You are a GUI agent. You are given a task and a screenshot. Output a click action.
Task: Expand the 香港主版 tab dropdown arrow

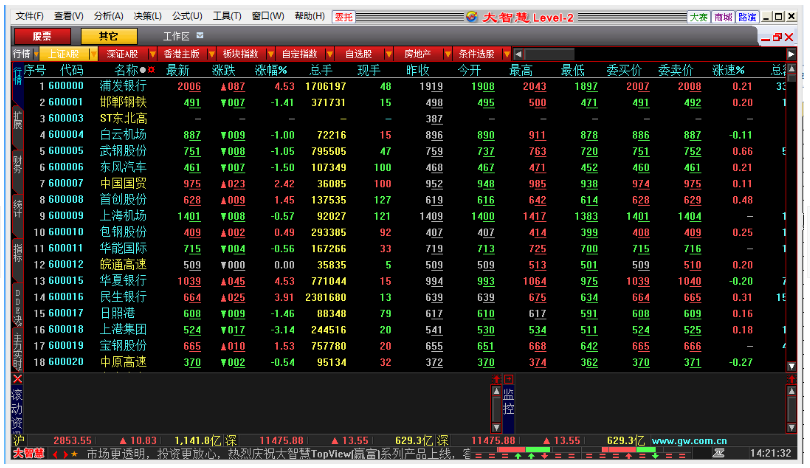[x=211, y=54]
